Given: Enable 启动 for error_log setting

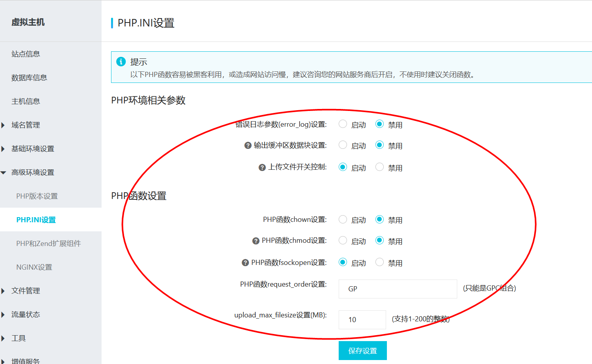Looking at the screenshot, I should (343, 124).
